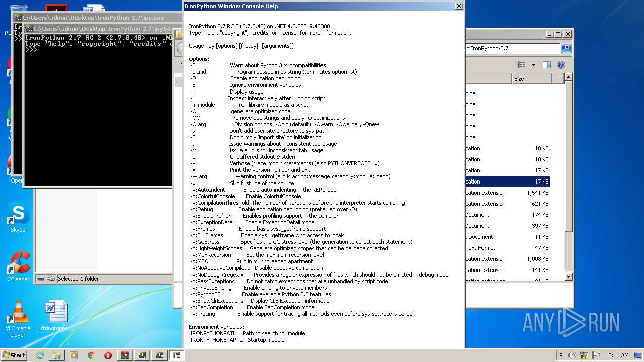Image resolution: width=644 pixels, height=362 pixels.
Task: Open Explorer help question mark
Action: tap(561, 65)
